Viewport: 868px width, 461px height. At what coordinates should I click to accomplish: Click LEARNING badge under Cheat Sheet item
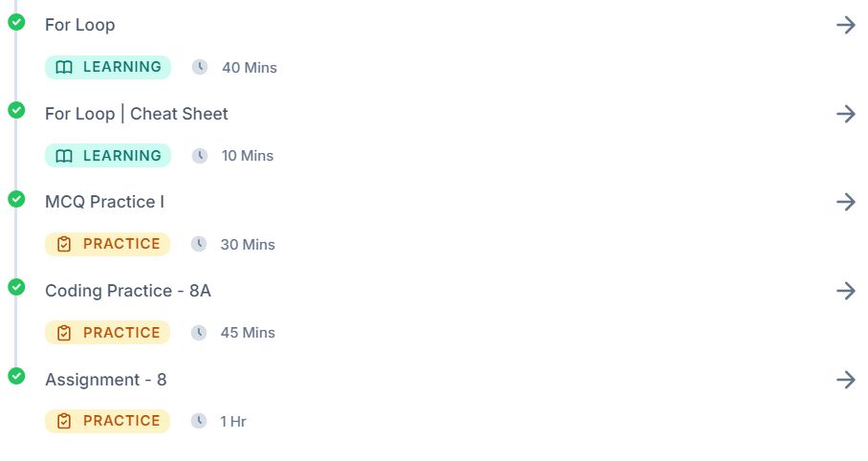point(108,156)
